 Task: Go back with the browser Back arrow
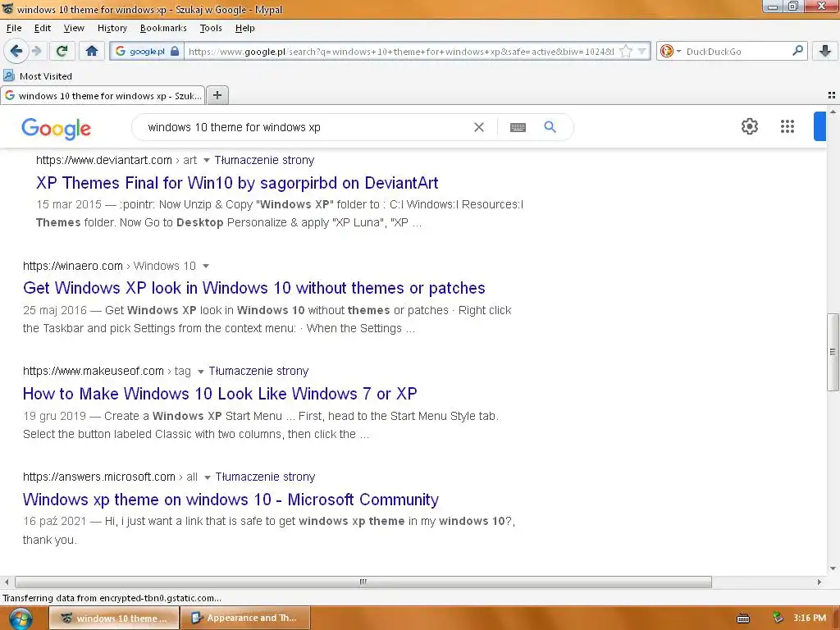(16, 52)
